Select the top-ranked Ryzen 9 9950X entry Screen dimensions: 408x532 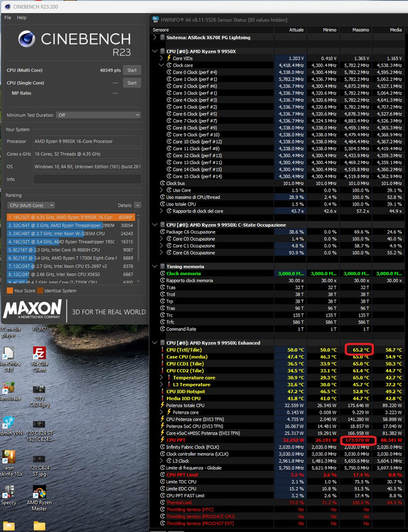click(71, 217)
